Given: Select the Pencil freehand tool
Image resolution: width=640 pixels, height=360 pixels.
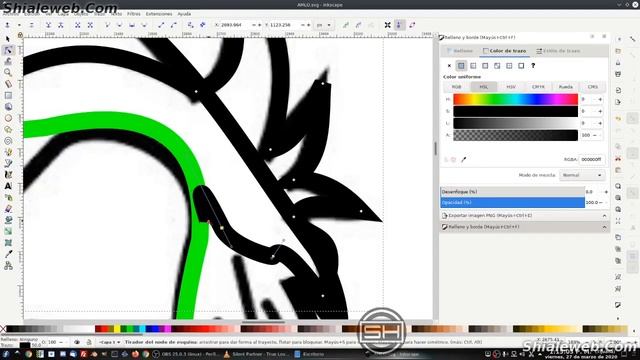Looking at the screenshot, I should [x=8, y=152].
